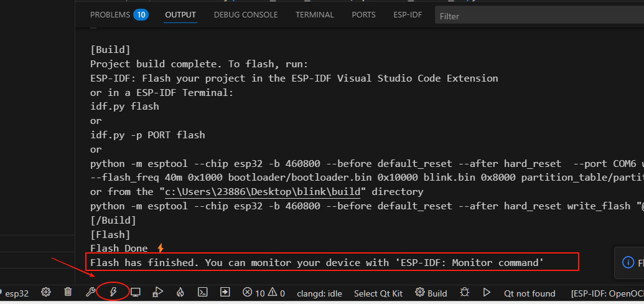Click the clangd: idle status item
This screenshot has width=644, height=304.
tap(319, 293)
